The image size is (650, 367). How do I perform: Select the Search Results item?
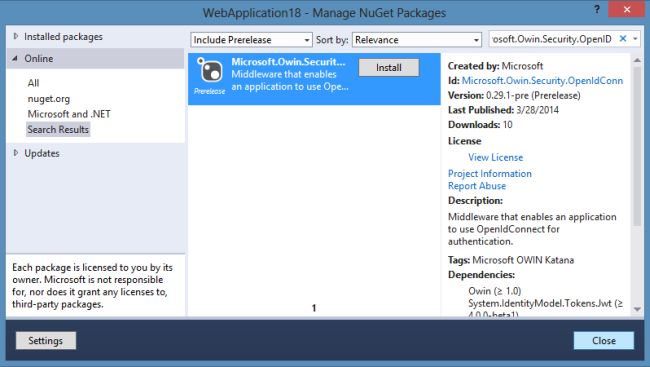pos(58,129)
